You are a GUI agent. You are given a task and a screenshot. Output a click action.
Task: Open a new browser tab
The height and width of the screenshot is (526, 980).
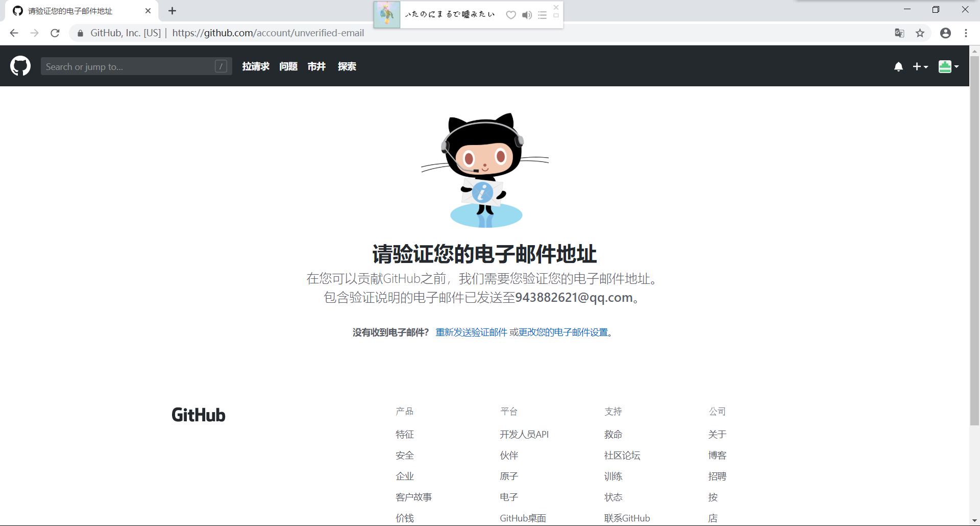pyautogui.click(x=173, y=11)
